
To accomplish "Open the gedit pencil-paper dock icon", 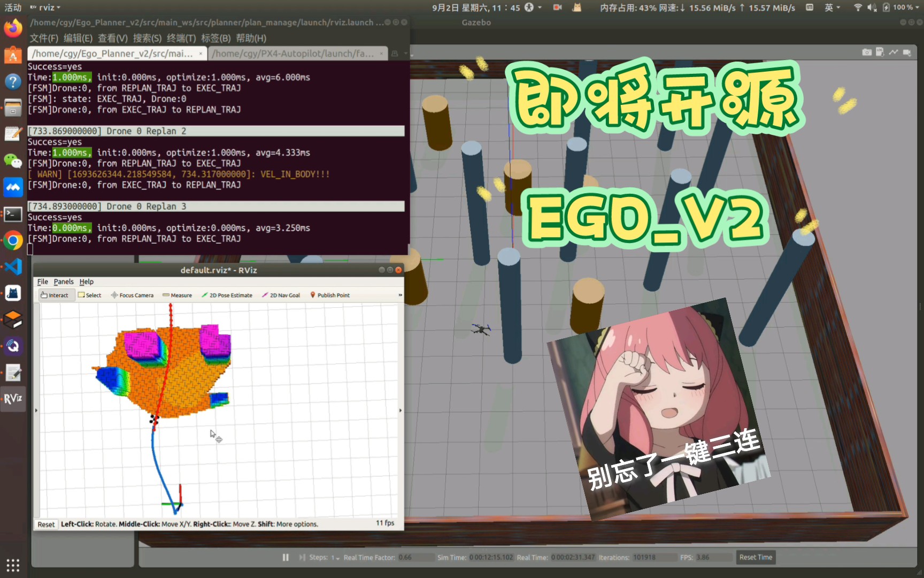I will click(x=13, y=372).
